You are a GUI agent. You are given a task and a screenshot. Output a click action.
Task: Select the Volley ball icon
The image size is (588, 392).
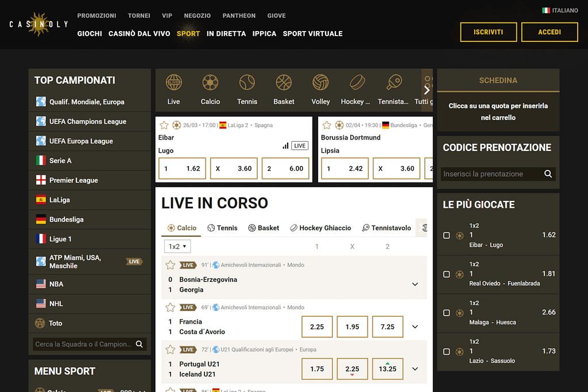(x=320, y=83)
